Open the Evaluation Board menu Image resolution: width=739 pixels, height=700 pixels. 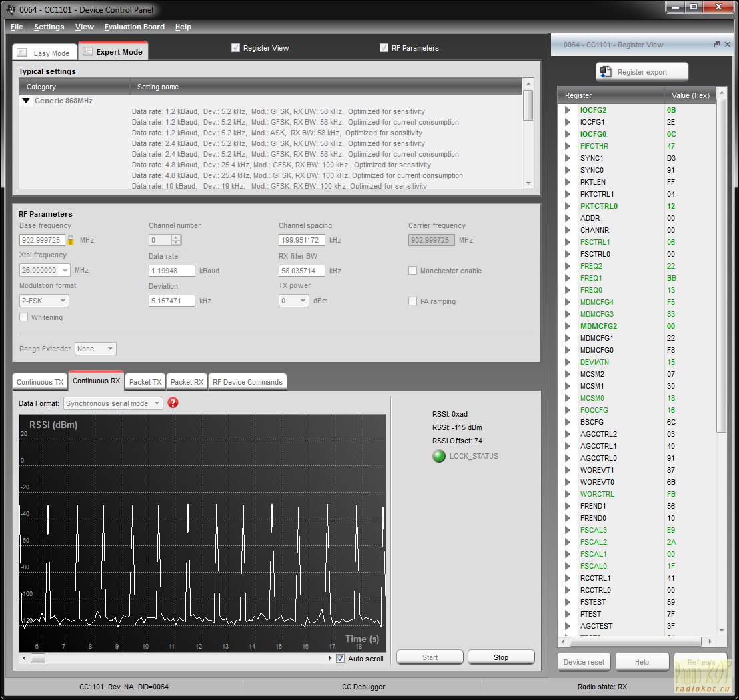(x=134, y=27)
